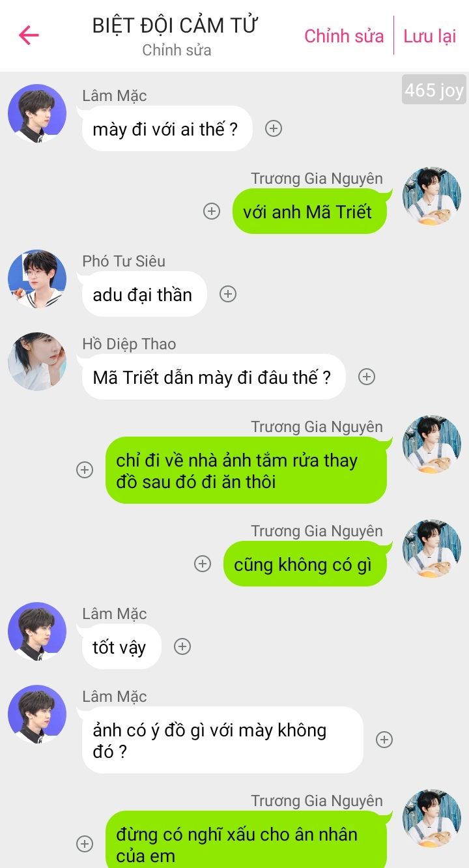The width and height of the screenshot is (469, 868).
Task: Tap plus icon beside "Mã Triết dẫn mày đi đâu thế ?"
Action: pos(367,377)
